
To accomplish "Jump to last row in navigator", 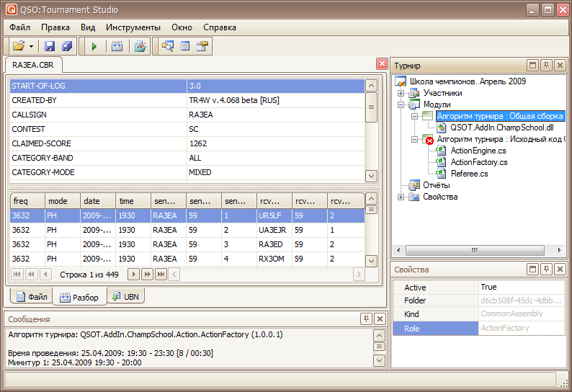I will pos(161,274).
